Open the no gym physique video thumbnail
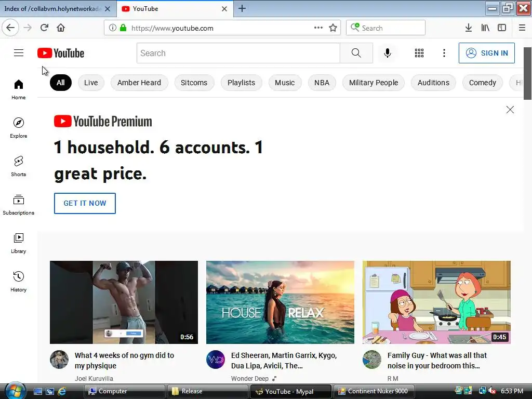Screen dimensions: 532x399 [x=124, y=302]
